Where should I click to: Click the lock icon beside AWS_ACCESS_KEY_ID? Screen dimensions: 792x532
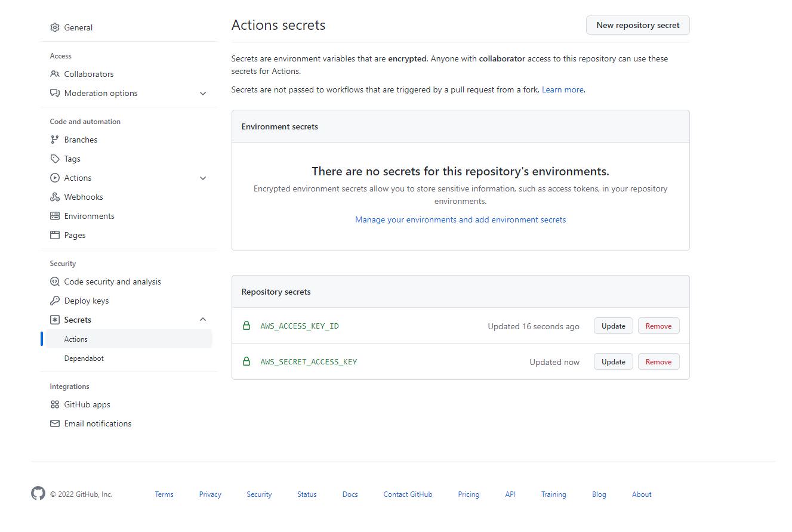coord(246,326)
